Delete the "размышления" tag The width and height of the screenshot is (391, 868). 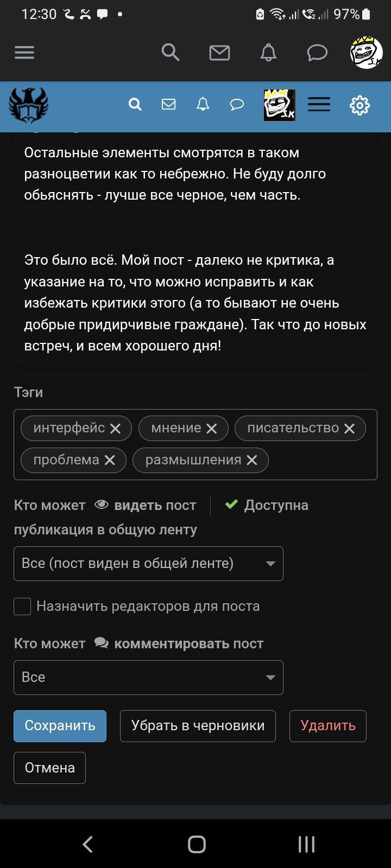click(251, 461)
